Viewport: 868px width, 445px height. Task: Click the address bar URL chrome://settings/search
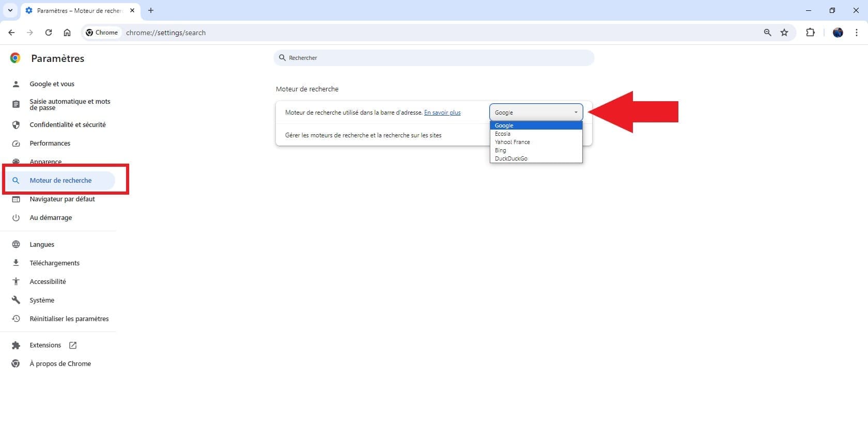166,33
